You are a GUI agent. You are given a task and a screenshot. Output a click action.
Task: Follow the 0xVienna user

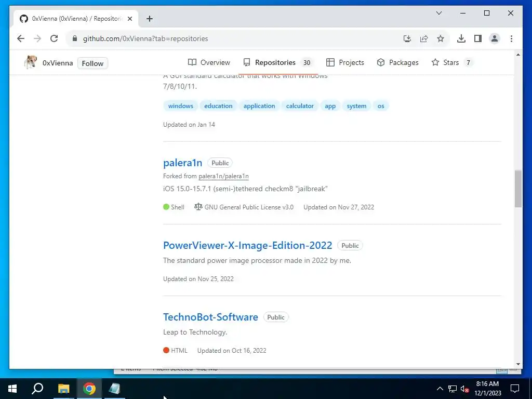92,63
